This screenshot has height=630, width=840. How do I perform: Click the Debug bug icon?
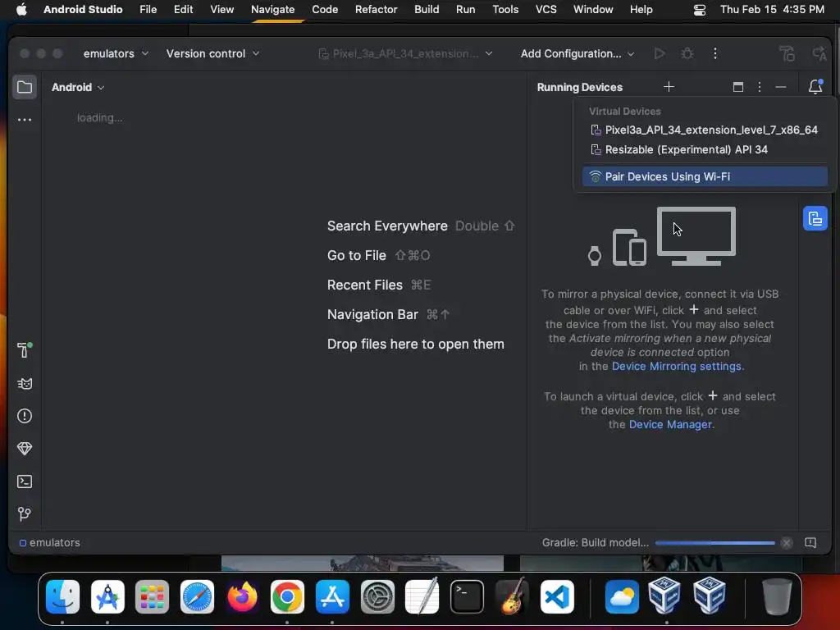coord(687,53)
